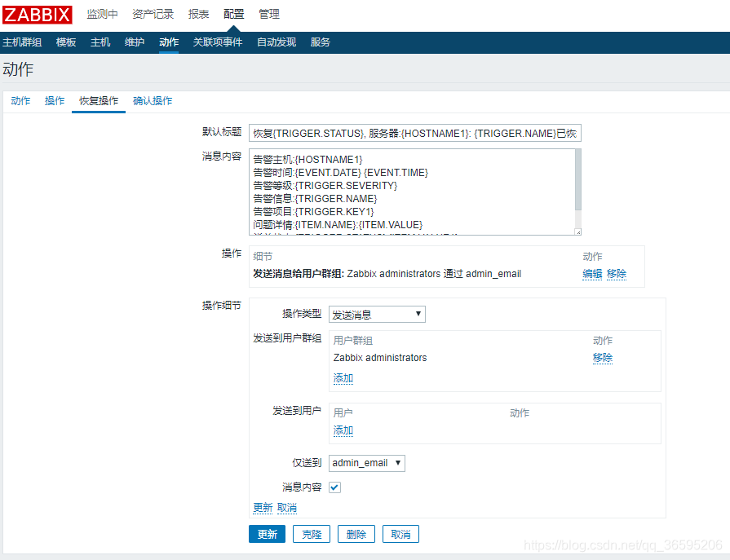Click the 发送消息给用户群组 operation detail text
Screen dimensions: 730x560
pyautogui.click(x=387, y=274)
